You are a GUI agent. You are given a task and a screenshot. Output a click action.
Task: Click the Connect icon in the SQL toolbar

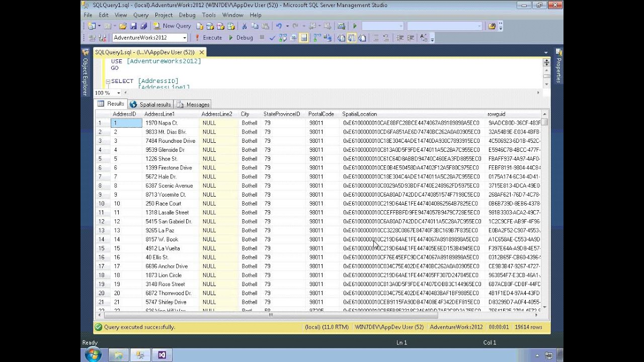click(91, 38)
